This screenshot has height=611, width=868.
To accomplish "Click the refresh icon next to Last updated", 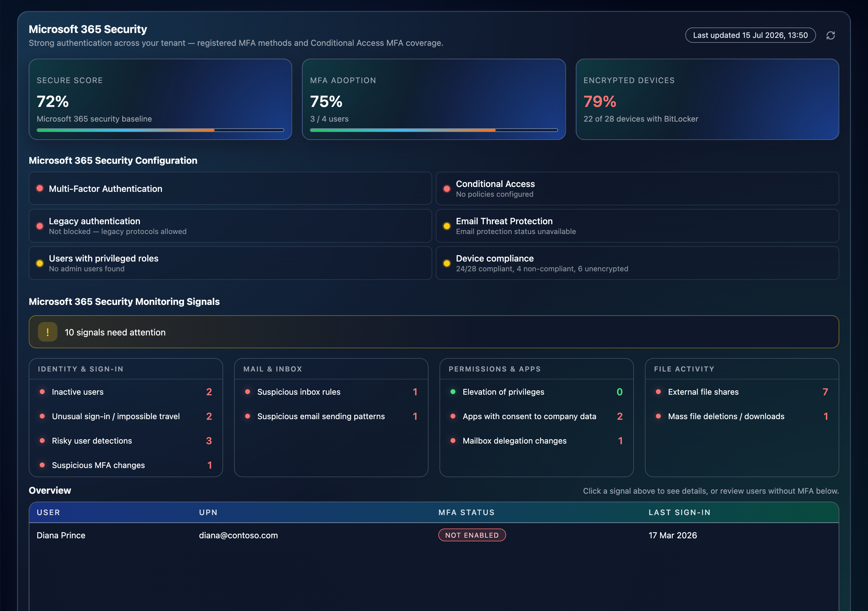I will (830, 35).
